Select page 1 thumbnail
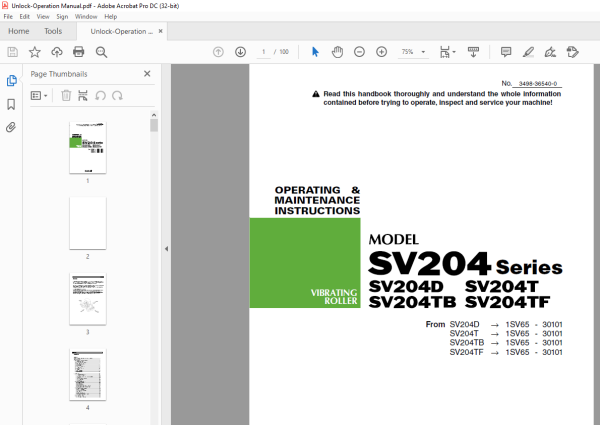600x425 pixels. 88,148
